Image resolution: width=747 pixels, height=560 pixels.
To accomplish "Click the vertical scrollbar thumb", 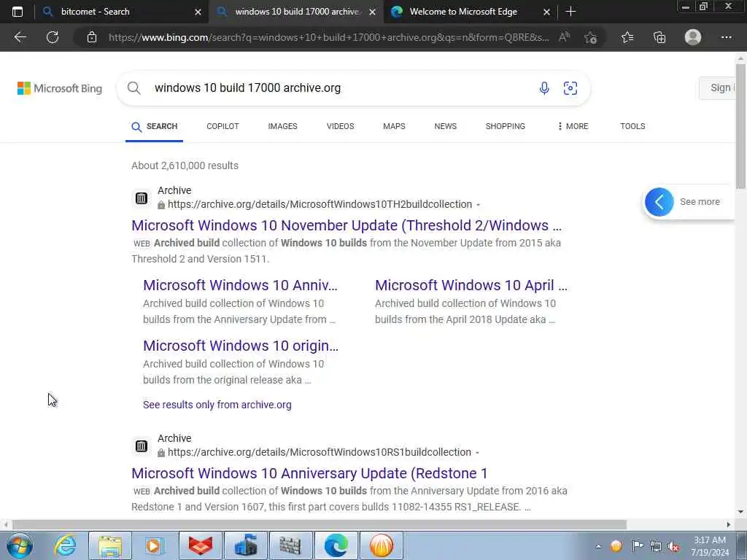I will (x=740, y=126).
